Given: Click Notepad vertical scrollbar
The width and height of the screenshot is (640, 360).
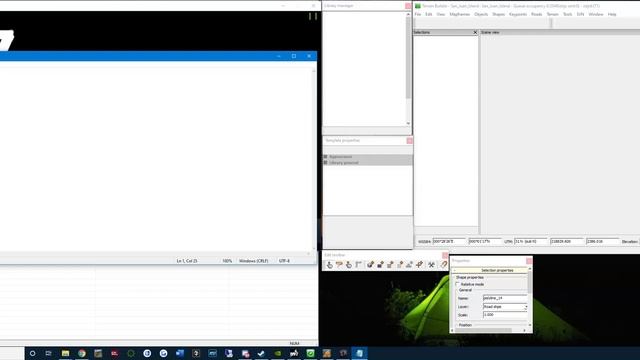Looking at the screenshot, I should (314, 160).
